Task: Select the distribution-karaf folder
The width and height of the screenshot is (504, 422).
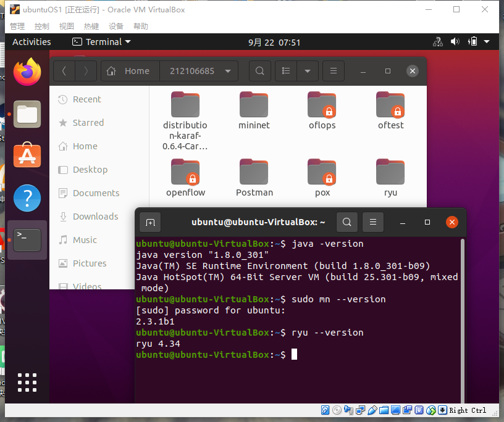Action: pos(185,121)
